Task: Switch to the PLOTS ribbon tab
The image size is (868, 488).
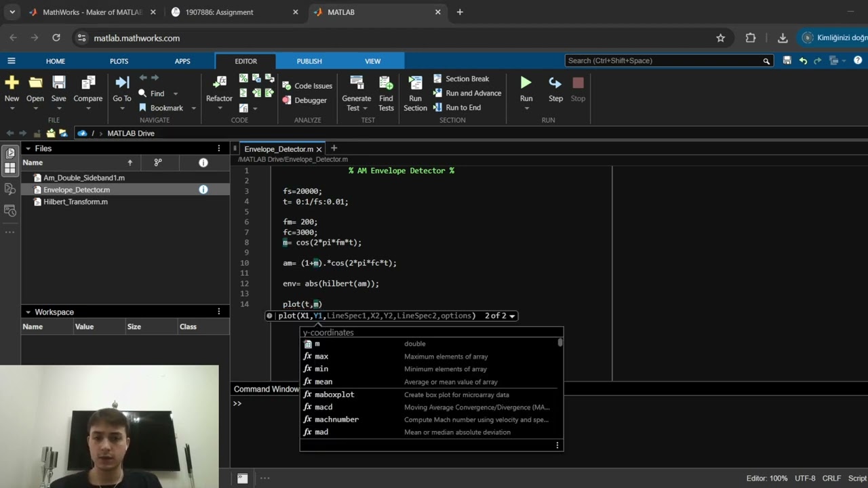Action: [x=119, y=61]
